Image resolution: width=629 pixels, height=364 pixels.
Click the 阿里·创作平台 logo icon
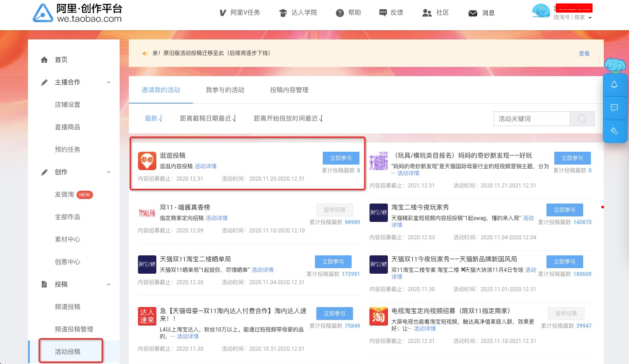point(43,13)
